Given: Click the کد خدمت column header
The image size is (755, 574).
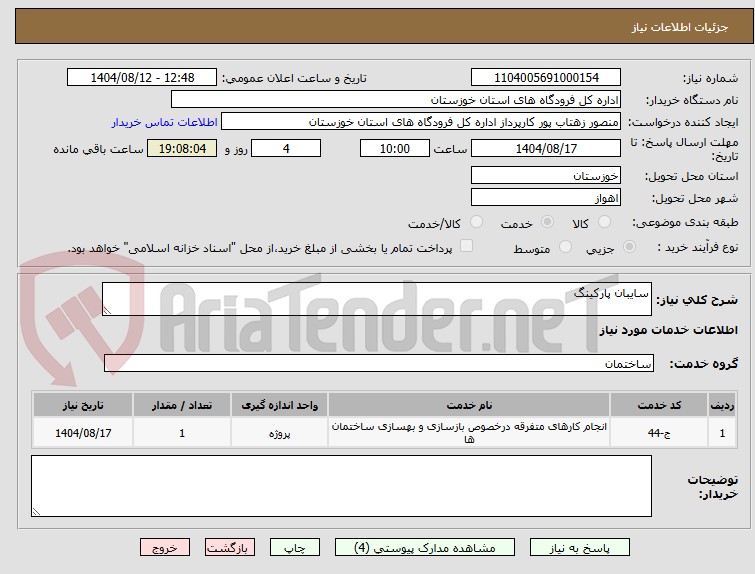Looking at the screenshot, I should coord(659,405).
